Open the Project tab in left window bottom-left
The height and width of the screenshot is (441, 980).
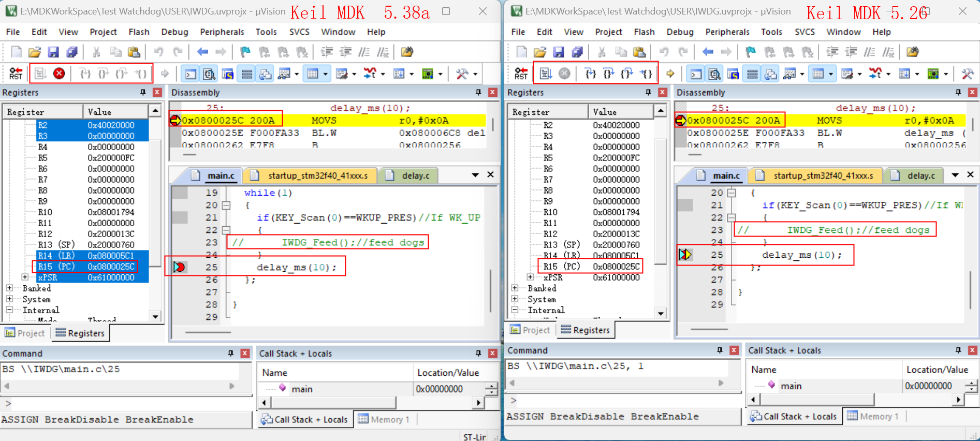pyautogui.click(x=25, y=333)
